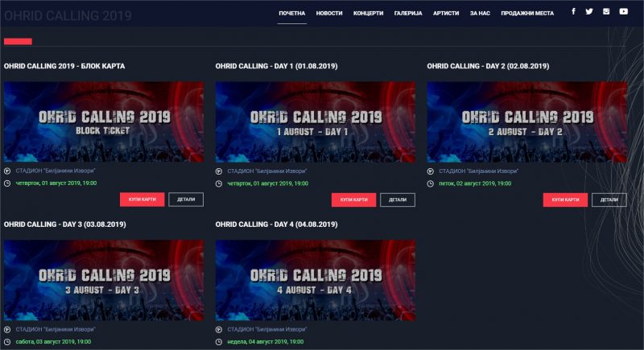Open the Block Ticket banner image
This screenshot has height=350, width=644.
104,121
